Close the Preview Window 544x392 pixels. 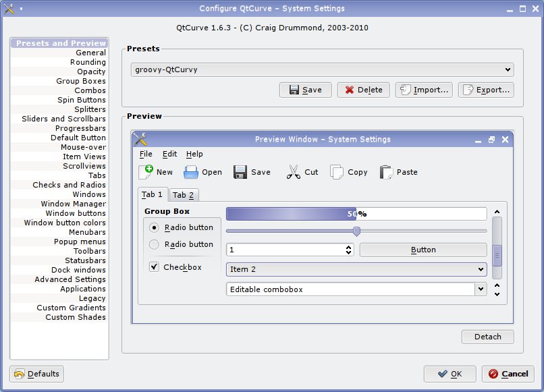coord(505,140)
